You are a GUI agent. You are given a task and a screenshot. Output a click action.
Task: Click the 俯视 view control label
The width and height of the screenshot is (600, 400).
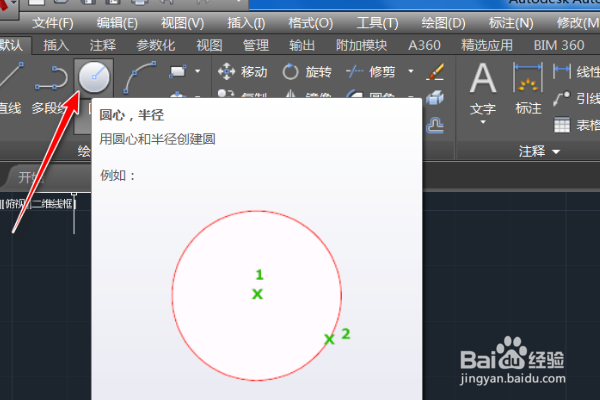[x=14, y=204]
